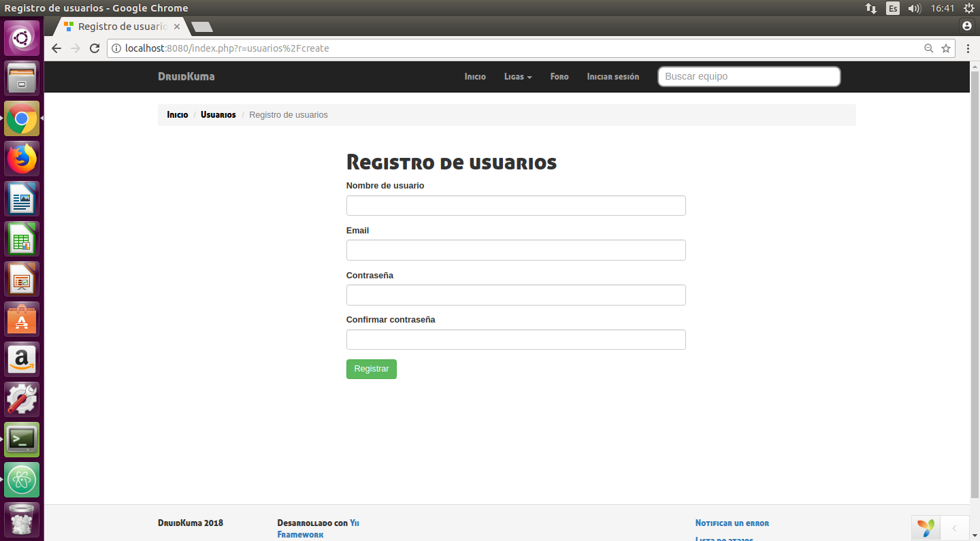Open System Settings wrench icon
Viewport: 980px width, 541px height.
tap(22, 399)
